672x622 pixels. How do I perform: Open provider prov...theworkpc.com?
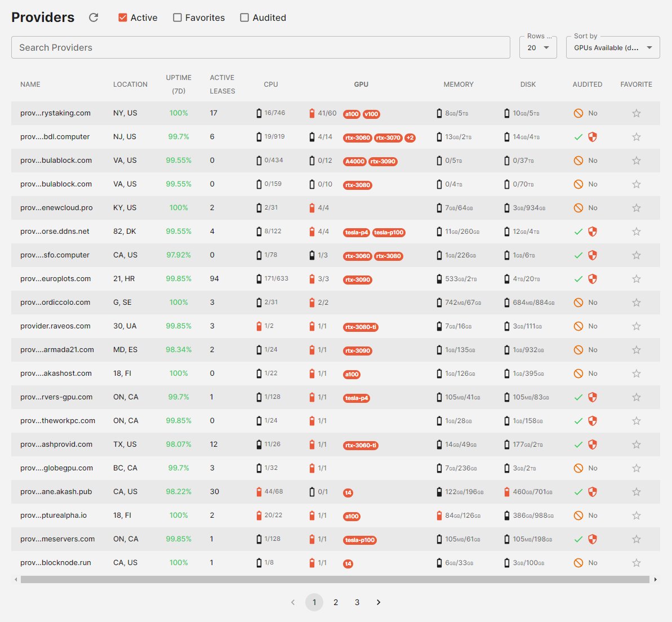tap(58, 421)
